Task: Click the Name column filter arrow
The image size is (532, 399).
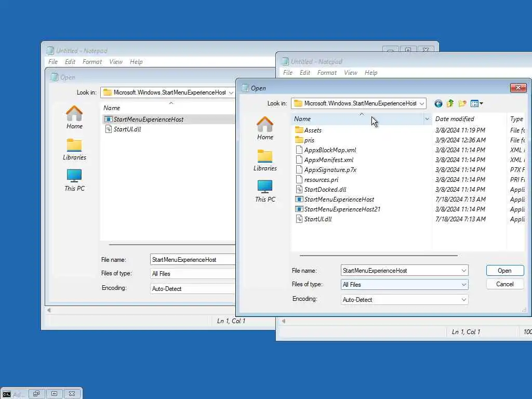Action: coord(427,119)
